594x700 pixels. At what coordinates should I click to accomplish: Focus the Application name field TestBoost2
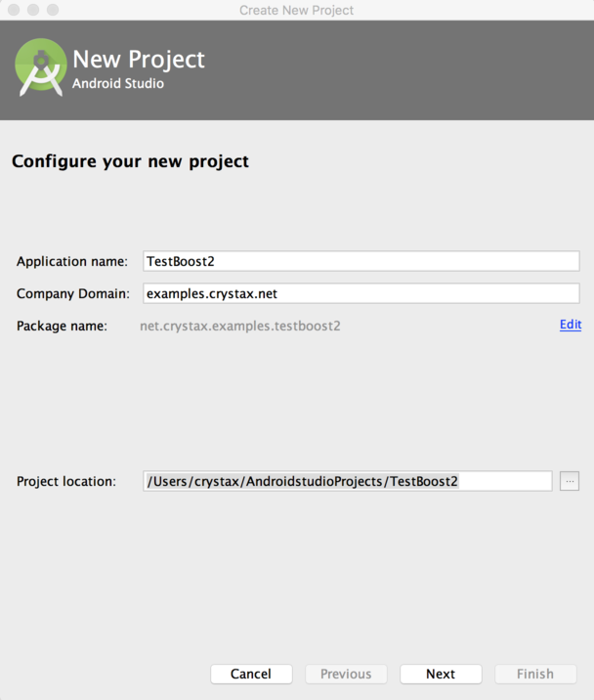coord(361,261)
